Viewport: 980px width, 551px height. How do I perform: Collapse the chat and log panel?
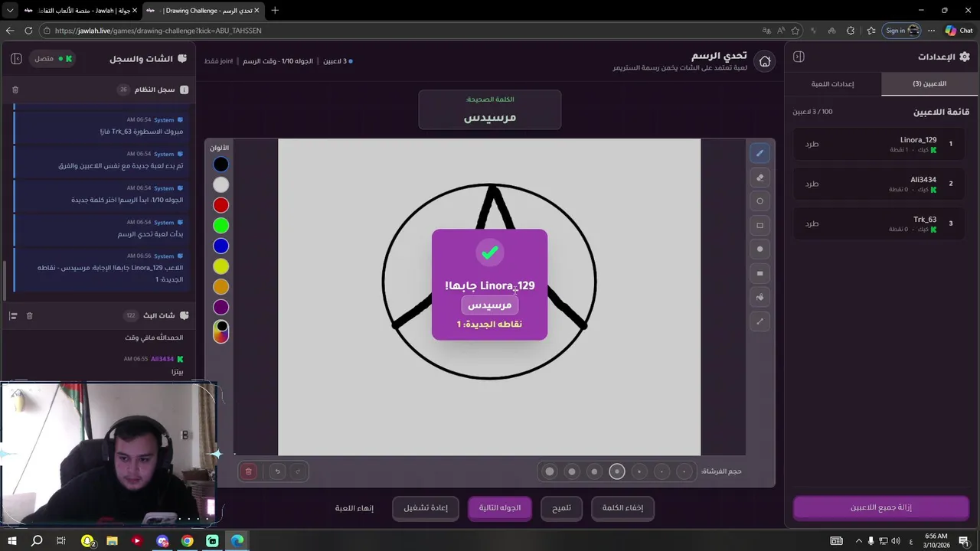tap(16, 58)
